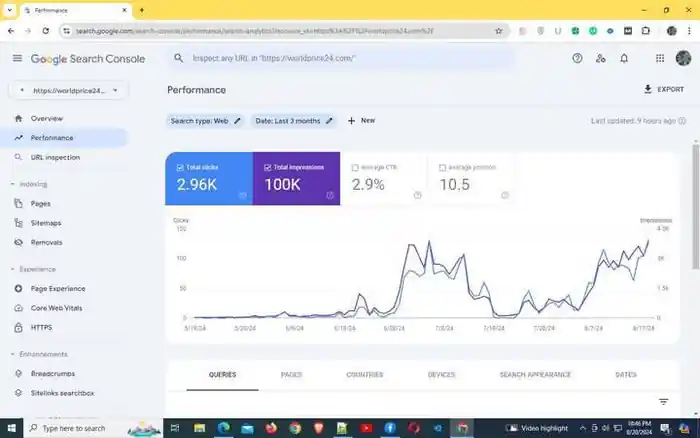Open Facebook from the taskbar

[390, 428]
